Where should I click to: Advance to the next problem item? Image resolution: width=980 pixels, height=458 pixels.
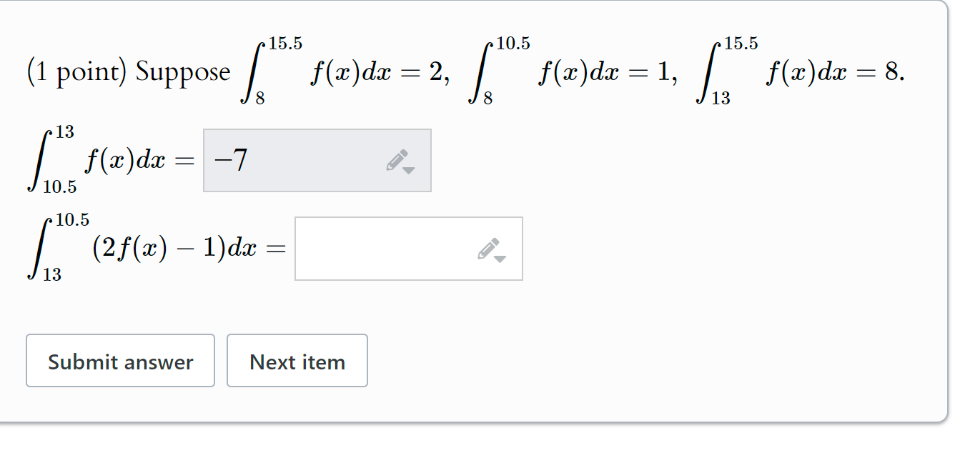click(297, 361)
